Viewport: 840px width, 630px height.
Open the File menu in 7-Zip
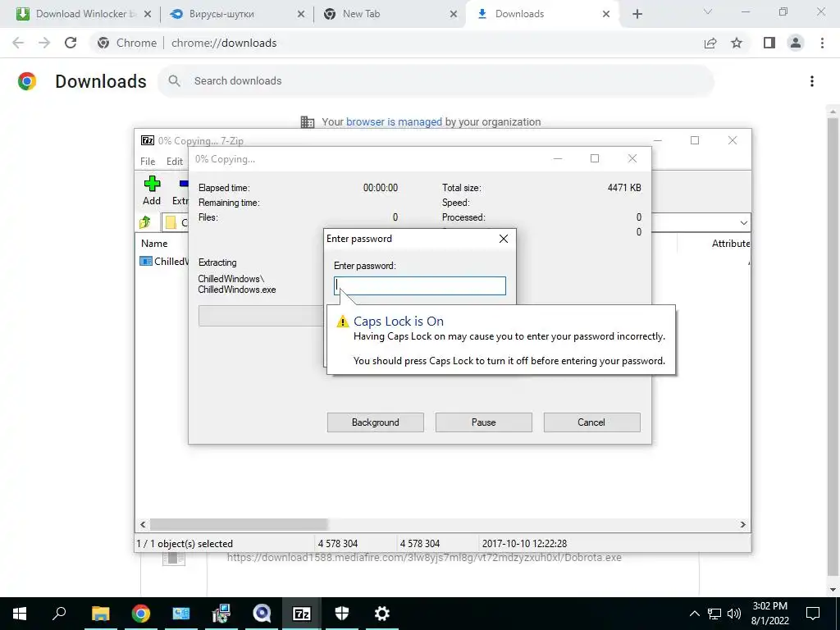tap(148, 162)
